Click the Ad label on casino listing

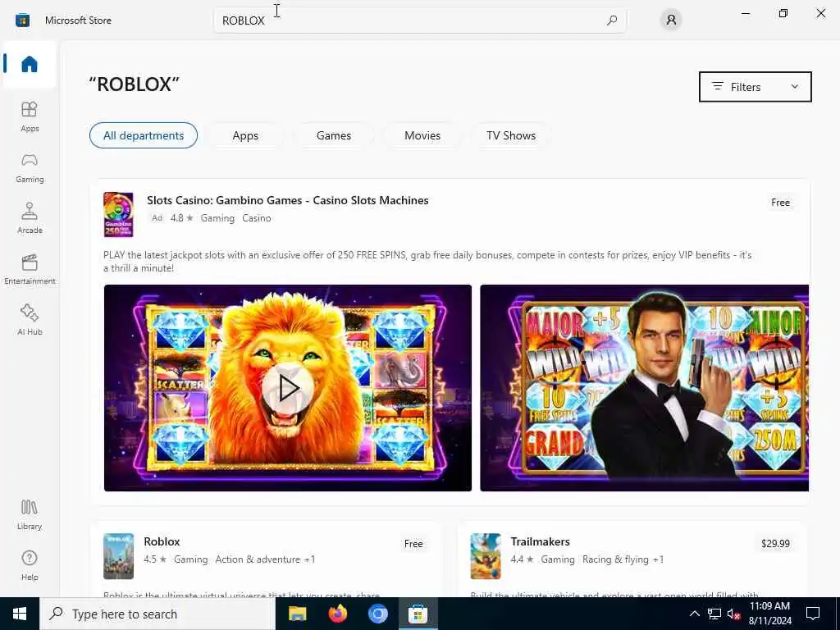[157, 218]
